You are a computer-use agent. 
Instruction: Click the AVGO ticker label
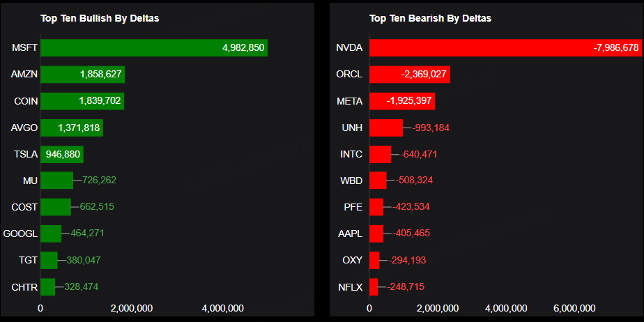click(24, 128)
